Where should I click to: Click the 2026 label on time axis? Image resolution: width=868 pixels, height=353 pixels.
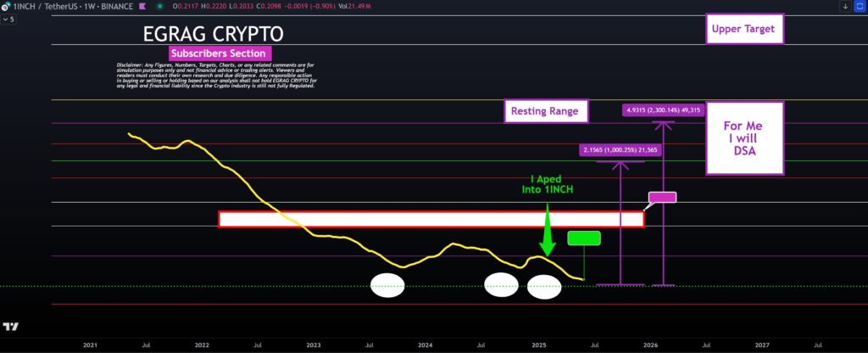(650, 345)
